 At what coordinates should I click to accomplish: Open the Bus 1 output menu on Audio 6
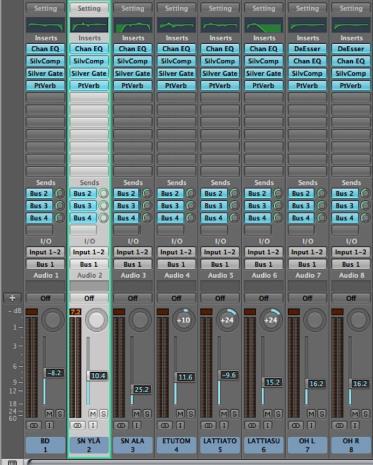pyautogui.click(x=264, y=265)
